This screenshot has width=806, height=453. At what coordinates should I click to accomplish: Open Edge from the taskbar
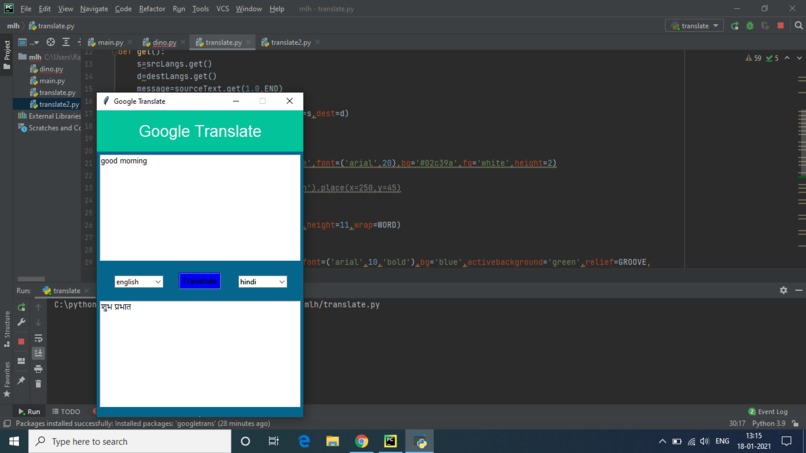[x=304, y=441]
